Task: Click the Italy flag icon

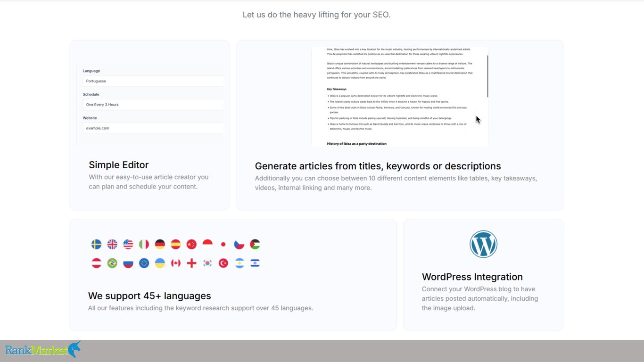Action: [x=144, y=244]
